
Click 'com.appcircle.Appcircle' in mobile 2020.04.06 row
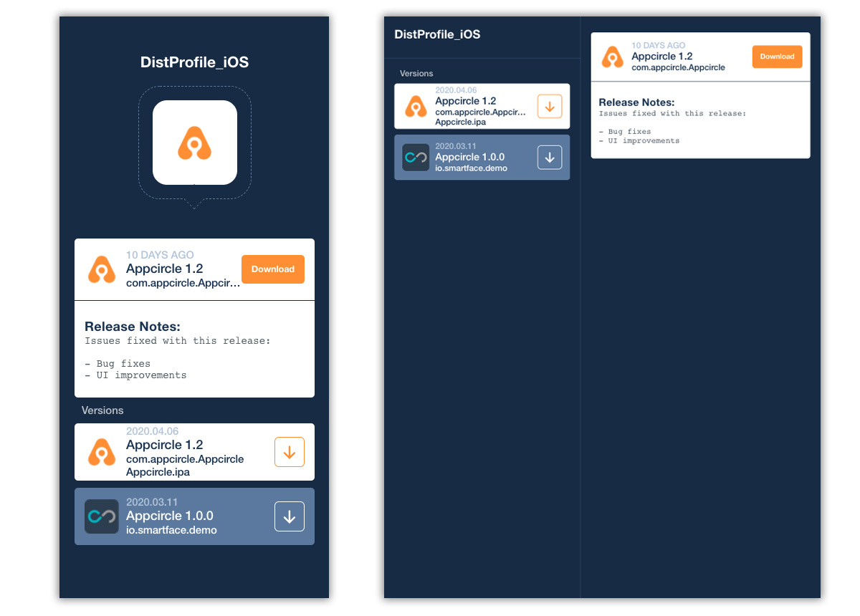coord(185,459)
